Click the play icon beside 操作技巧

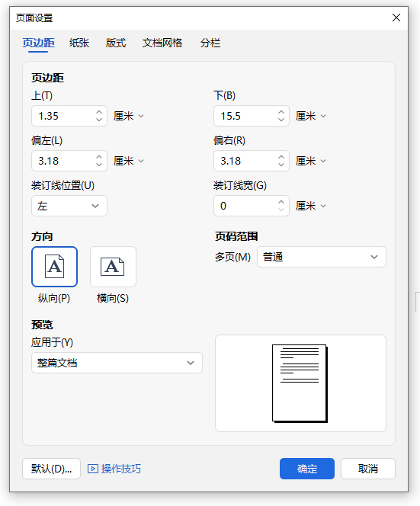click(93, 469)
